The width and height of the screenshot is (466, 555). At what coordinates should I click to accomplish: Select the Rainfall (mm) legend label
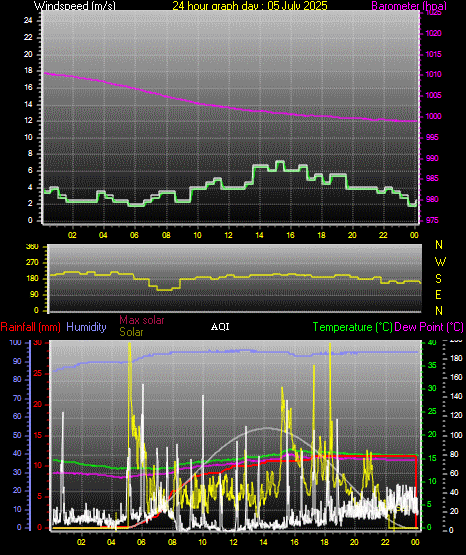[30, 327]
